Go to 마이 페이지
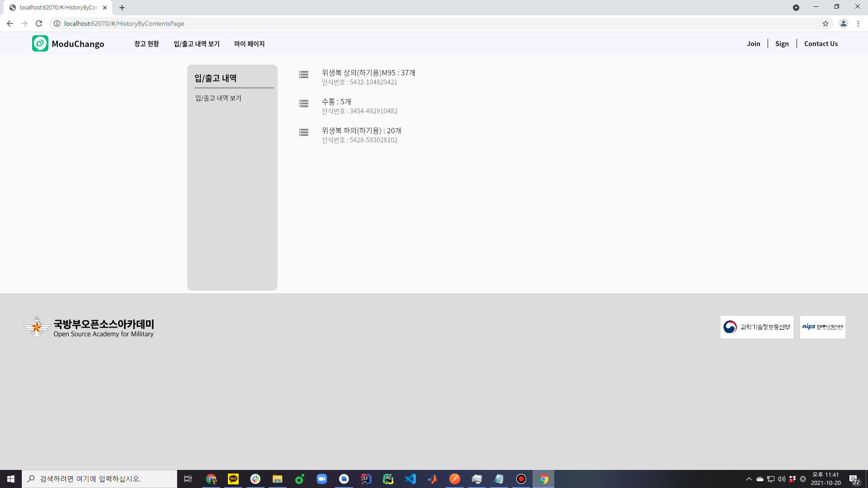Viewport: 868px width, 488px height. pos(250,44)
